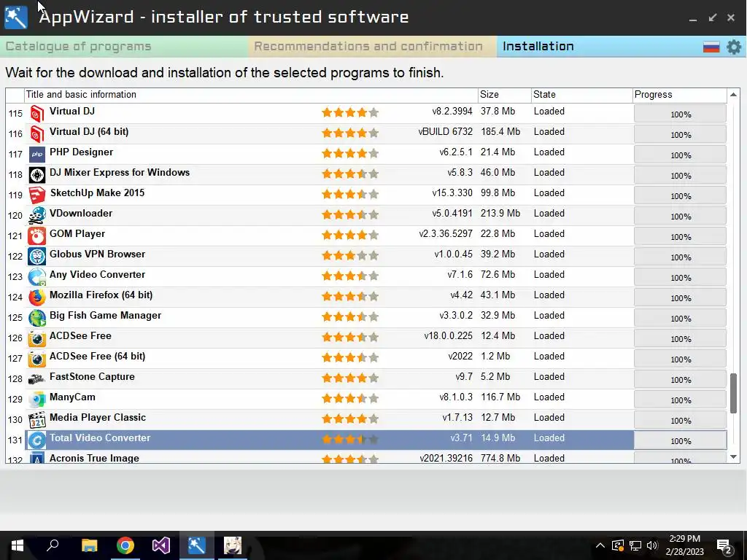Click the Globus VPN Browser icon
Image resolution: width=747 pixels, height=560 pixels.
[x=36, y=257]
